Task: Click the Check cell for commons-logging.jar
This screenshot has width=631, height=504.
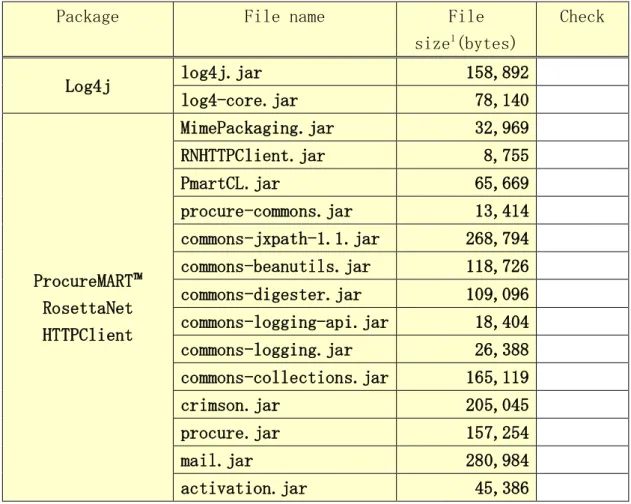Action: click(x=582, y=349)
